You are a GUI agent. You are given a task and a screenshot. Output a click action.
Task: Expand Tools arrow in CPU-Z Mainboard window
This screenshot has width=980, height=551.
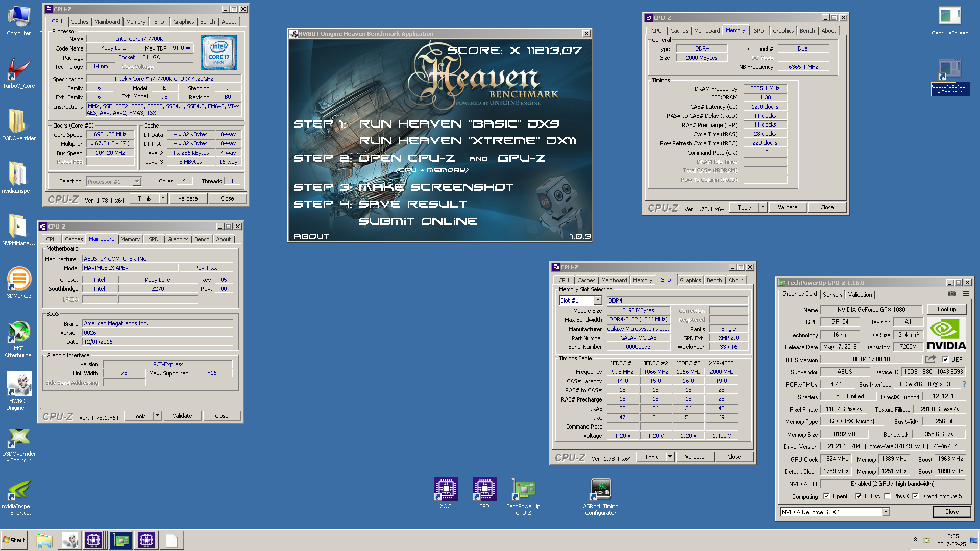tap(157, 416)
